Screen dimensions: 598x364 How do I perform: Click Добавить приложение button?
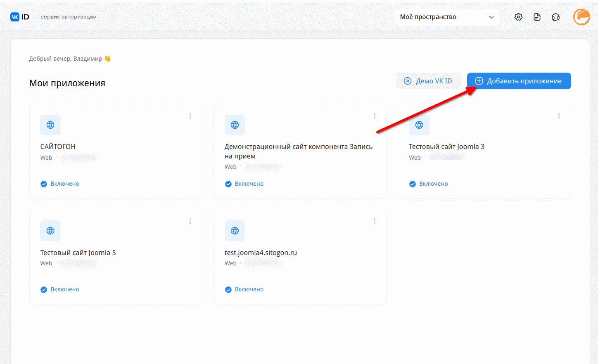tap(519, 81)
